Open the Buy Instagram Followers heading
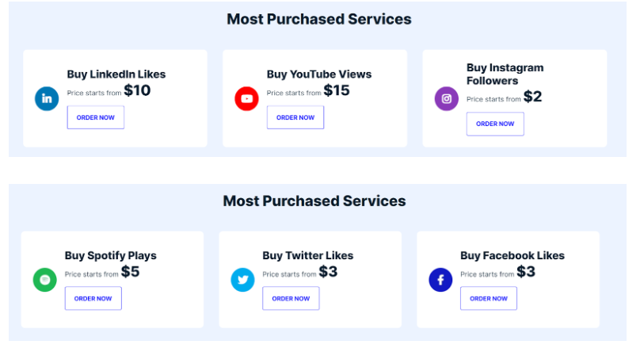Screen dimensions: 644x356 [x=505, y=74]
